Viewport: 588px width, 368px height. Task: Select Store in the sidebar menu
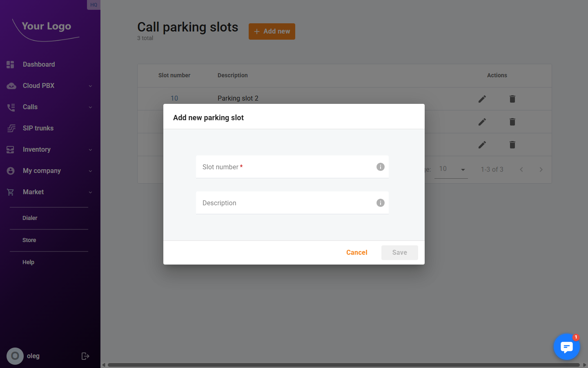coord(29,240)
